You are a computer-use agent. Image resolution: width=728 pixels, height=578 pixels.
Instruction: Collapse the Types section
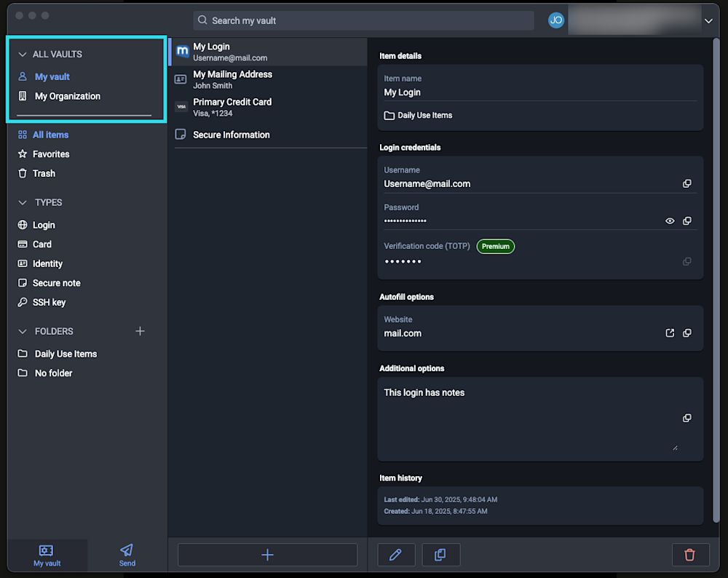[x=23, y=203]
